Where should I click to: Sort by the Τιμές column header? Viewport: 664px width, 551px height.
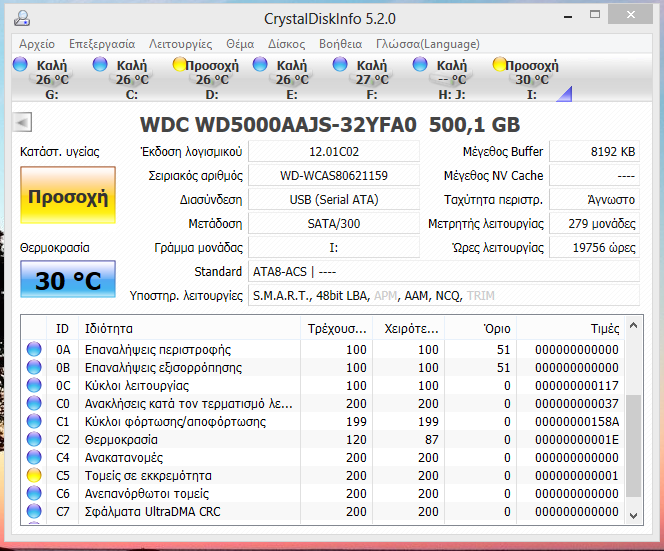click(x=570, y=328)
